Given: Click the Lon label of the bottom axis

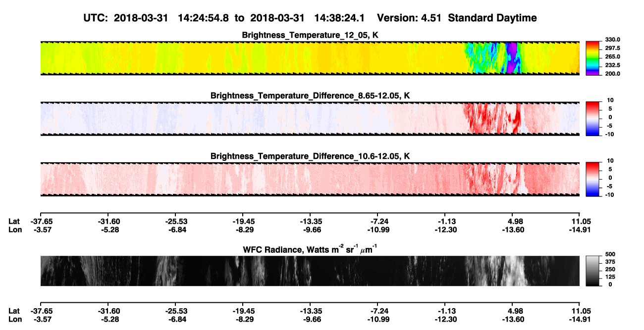Looking at the screenshot, I should [x=15, y=319].
